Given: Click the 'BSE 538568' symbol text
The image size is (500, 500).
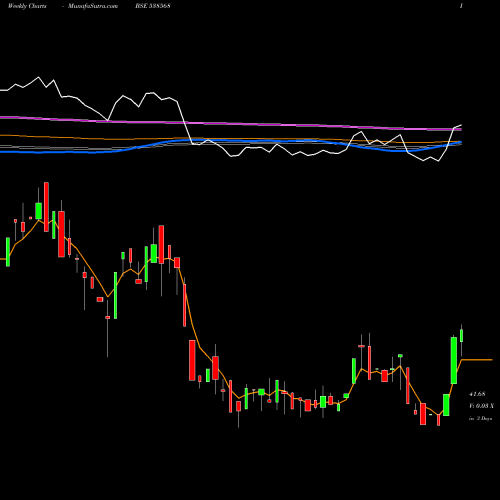Looking at the screenshot, I should (x=153, y=6).
